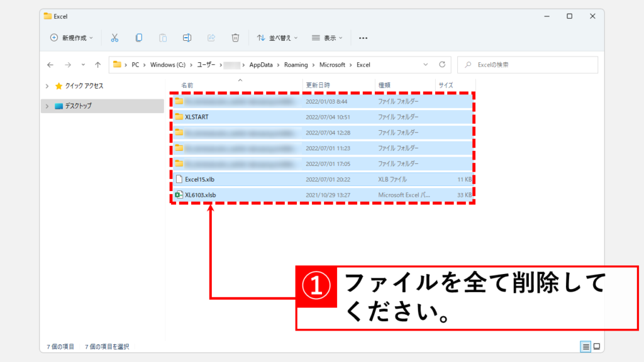This screenshot has width=644, height=362.
Task: Switch to details view layout icon
Action: click(586, 346)
